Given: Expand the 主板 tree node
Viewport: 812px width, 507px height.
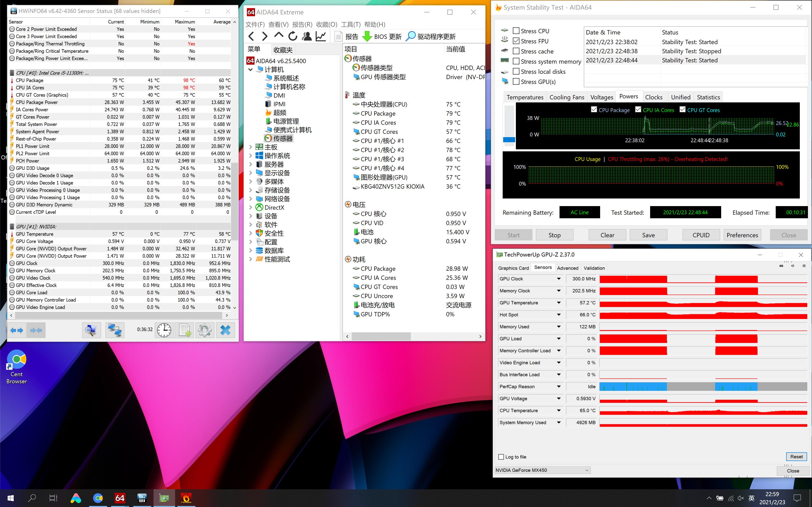Looking at the screenshot, I should pyautogui.click(x=251, y=147).
